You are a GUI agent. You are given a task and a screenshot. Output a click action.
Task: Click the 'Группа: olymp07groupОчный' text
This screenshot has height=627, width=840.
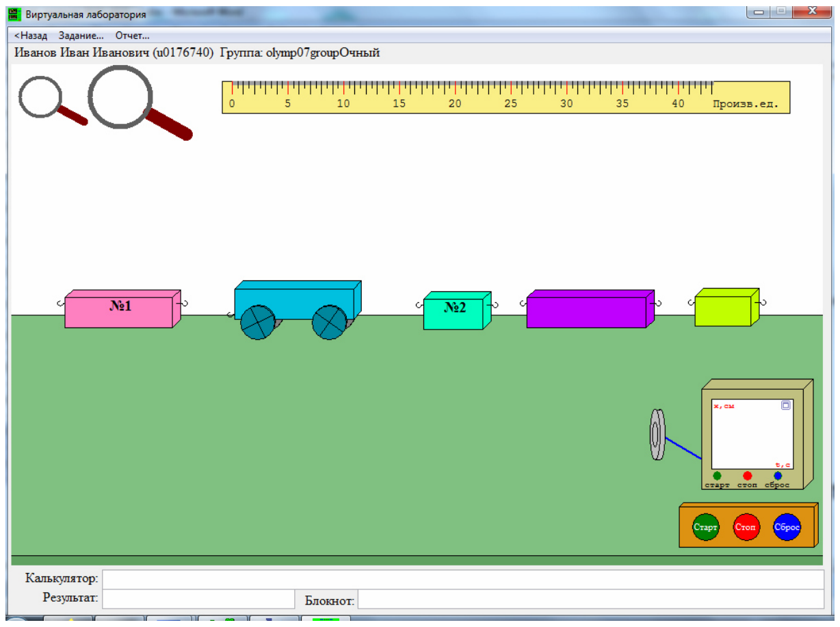(300, 53)
